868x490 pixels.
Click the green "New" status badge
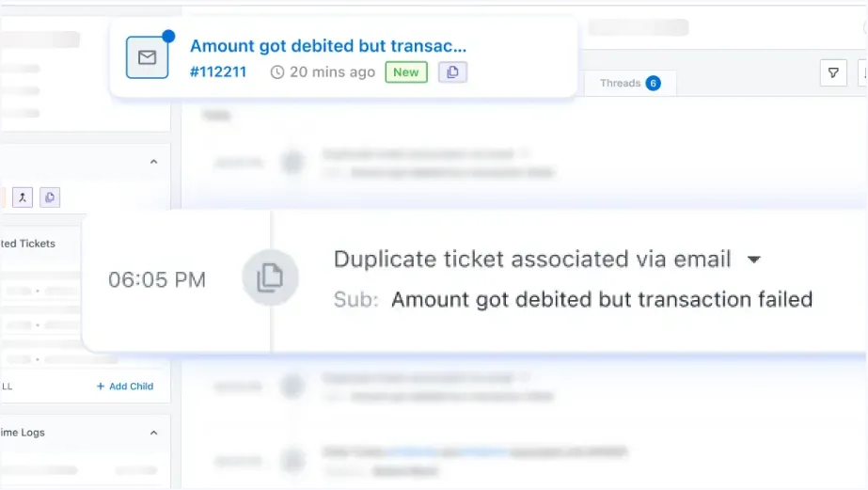click(406, 72)
